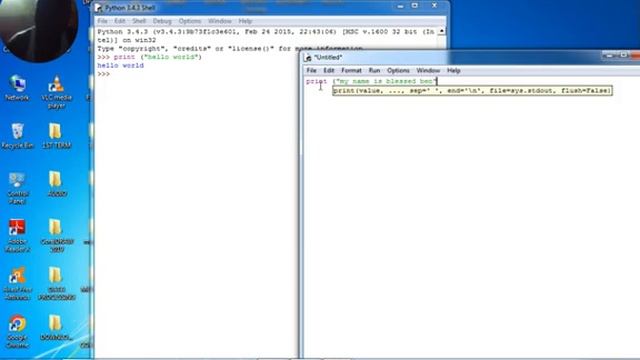This screenshot has height=360, width=640.
Task: Open Shell menu in Python Shell window
Action: coord(139,21)
